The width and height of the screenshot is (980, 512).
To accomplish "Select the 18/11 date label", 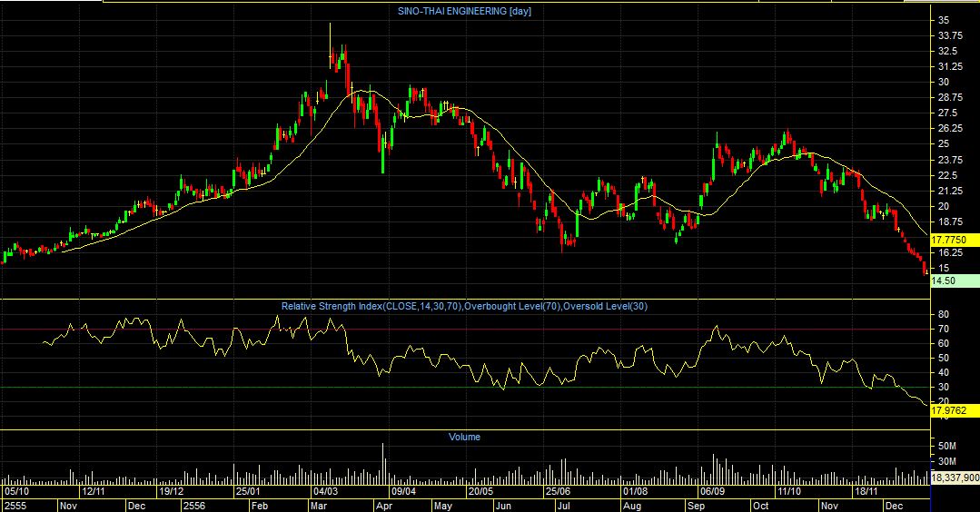I will coord(866,492).
